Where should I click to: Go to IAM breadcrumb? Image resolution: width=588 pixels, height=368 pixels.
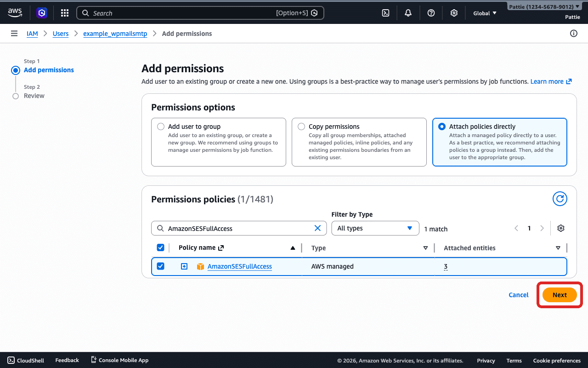[32, 34]
